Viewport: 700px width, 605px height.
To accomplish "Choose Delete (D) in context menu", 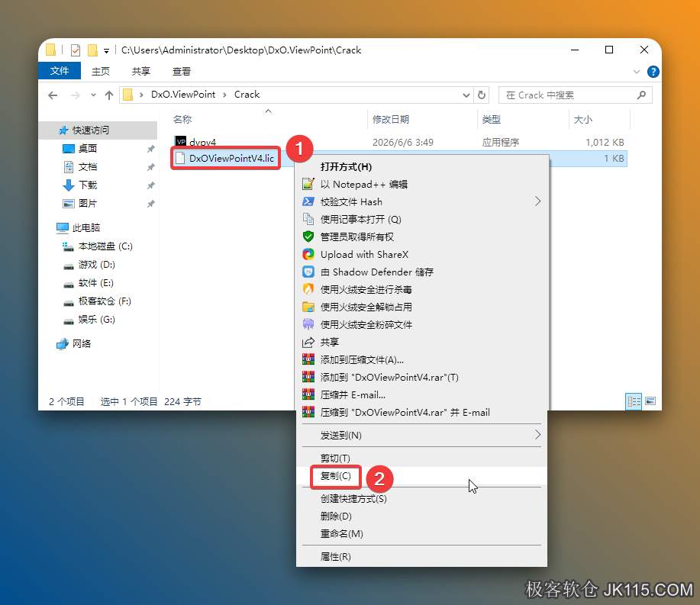I will pos(421,517).
